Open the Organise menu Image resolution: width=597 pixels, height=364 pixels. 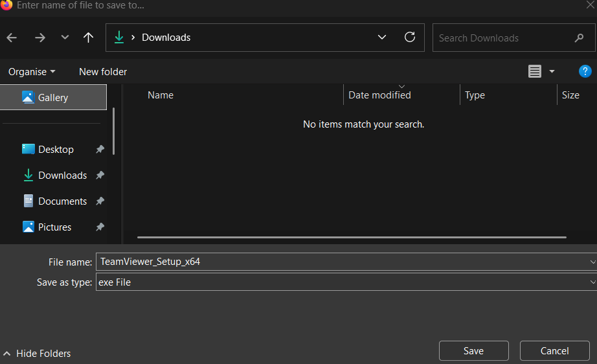(32, 71)
